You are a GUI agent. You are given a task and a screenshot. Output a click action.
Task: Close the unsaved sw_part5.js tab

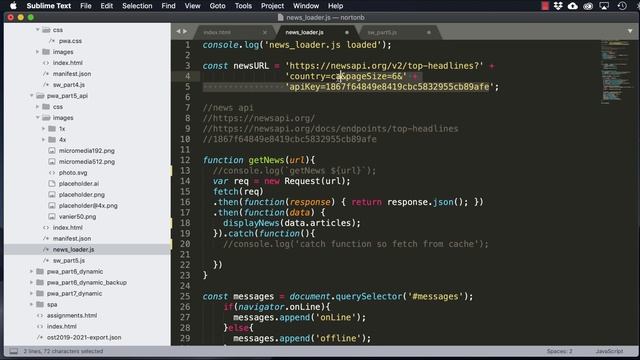pyautogui.click(x=429, y=32)
